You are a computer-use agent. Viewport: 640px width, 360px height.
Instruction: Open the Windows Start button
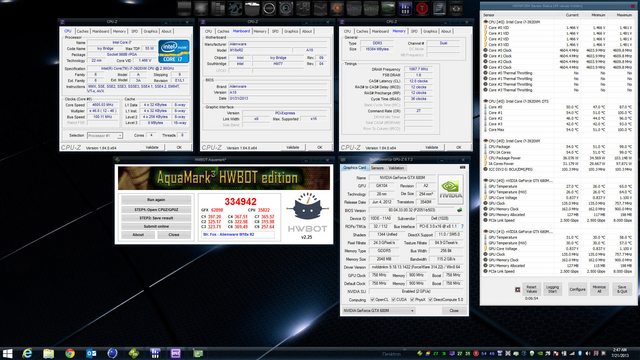click(x=7, y=353)
